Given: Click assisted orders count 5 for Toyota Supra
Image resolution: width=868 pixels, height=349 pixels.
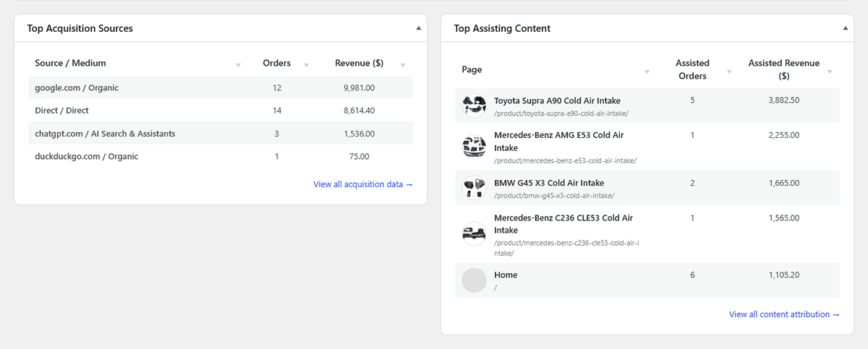Looking at the screenshot, I should (692, 100).
